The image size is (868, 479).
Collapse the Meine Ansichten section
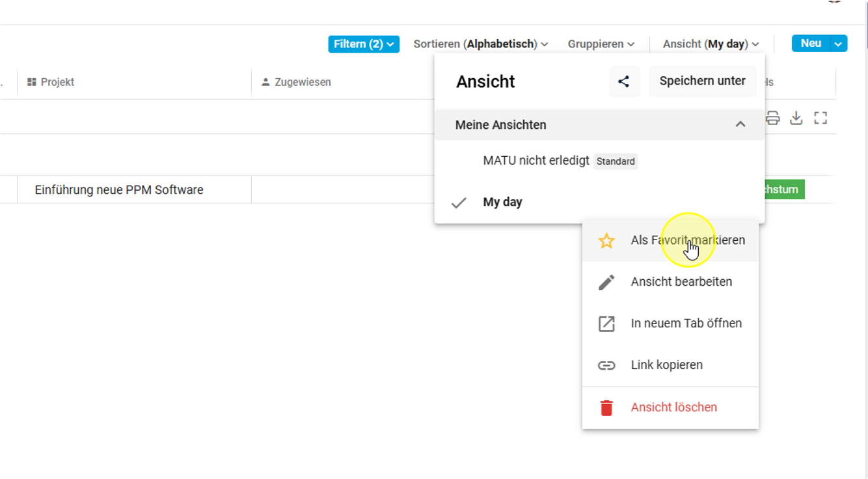click(x=740, y=124)
